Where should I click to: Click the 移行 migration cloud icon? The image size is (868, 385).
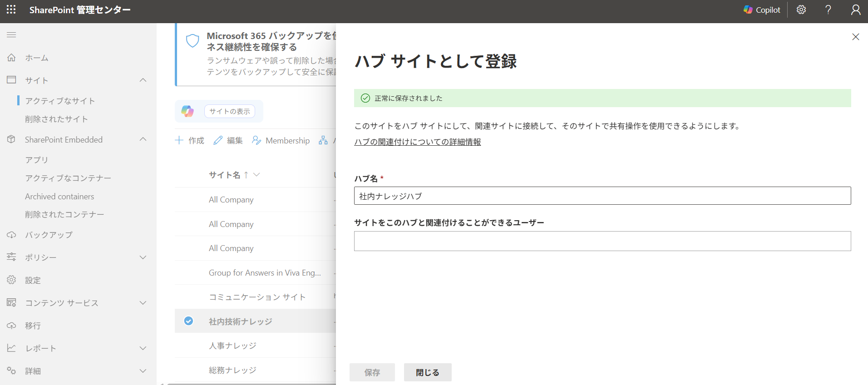(11, 325)
